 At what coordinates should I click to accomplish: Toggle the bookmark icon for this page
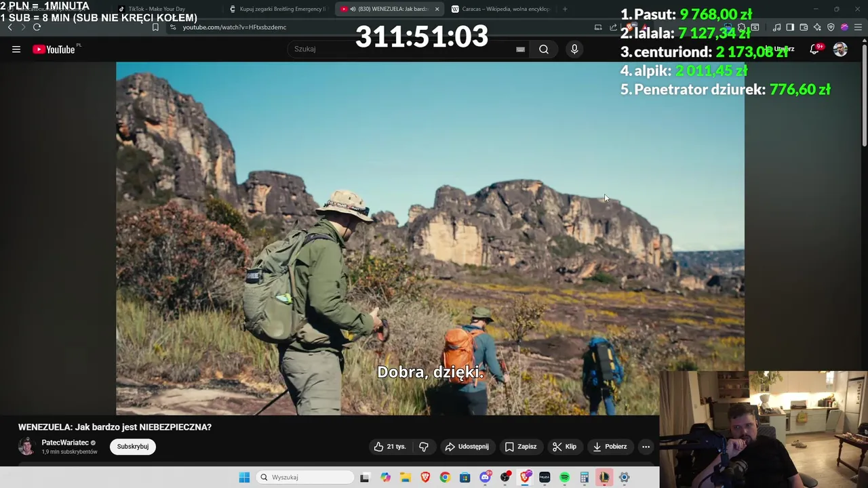click(155, 27)
